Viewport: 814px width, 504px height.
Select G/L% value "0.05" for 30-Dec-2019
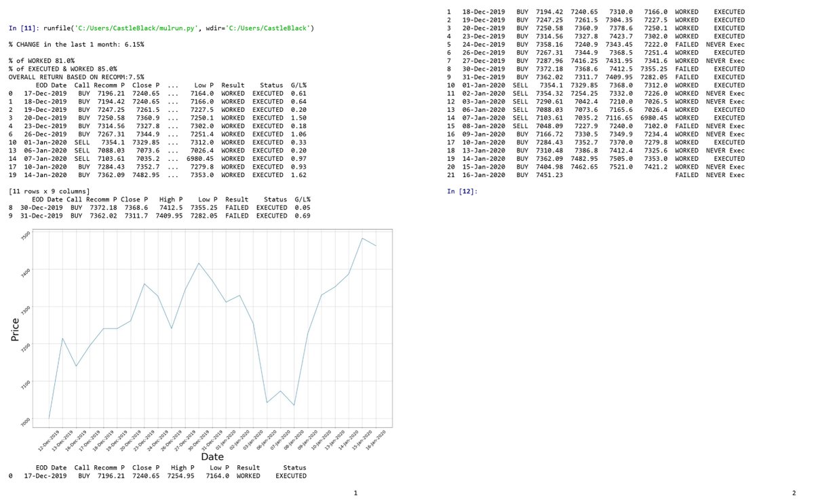click(303, 208)
